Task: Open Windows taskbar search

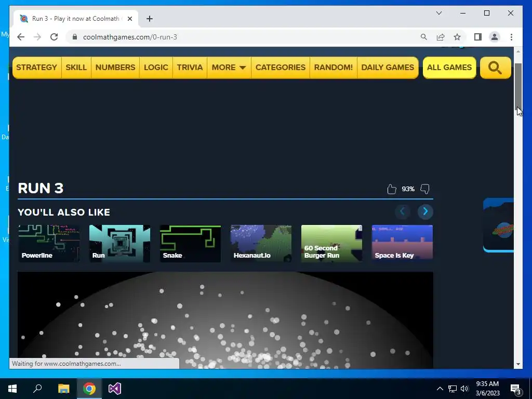Action: tap(37, 389)
